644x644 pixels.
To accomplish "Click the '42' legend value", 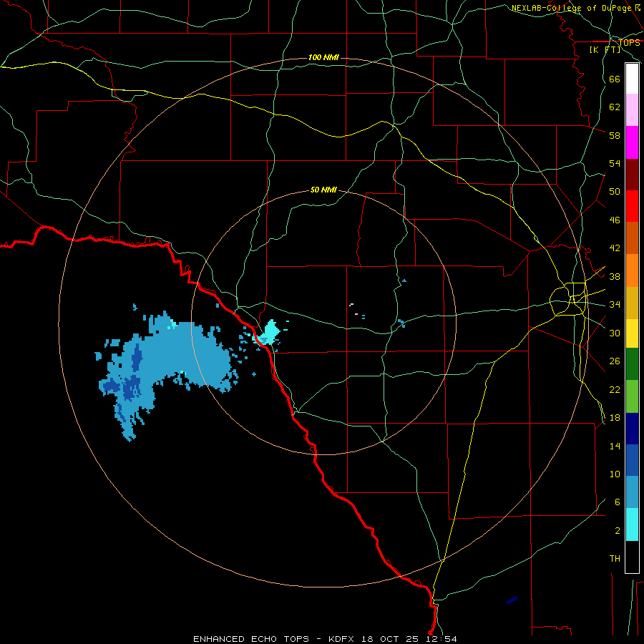I will tap(615, 248).
